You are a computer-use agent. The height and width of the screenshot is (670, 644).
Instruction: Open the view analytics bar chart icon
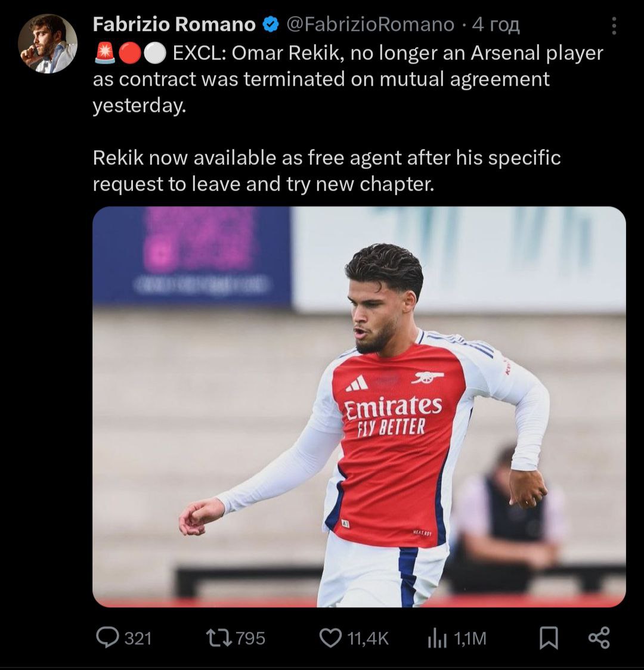point(437,639)
